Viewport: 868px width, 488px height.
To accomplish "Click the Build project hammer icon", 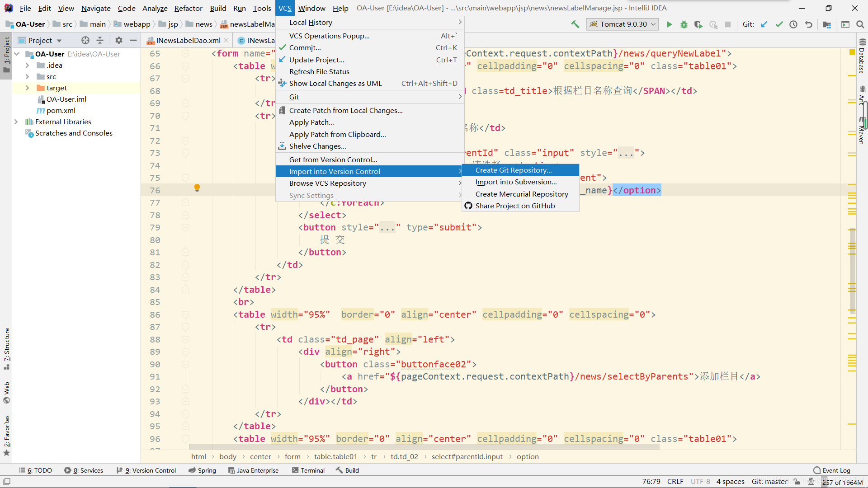I will [x=575, y=24].
